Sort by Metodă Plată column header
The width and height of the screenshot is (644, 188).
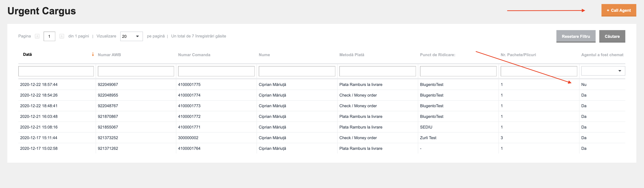coord(352,55)
